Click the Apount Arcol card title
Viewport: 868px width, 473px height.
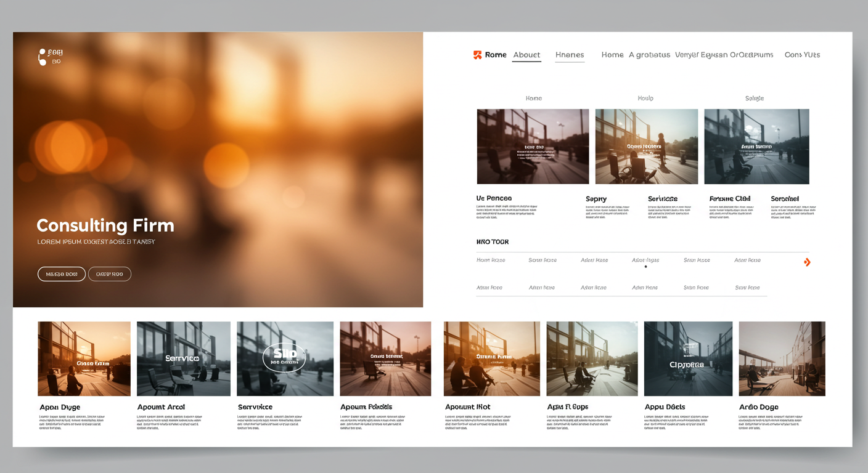point(161,407)
